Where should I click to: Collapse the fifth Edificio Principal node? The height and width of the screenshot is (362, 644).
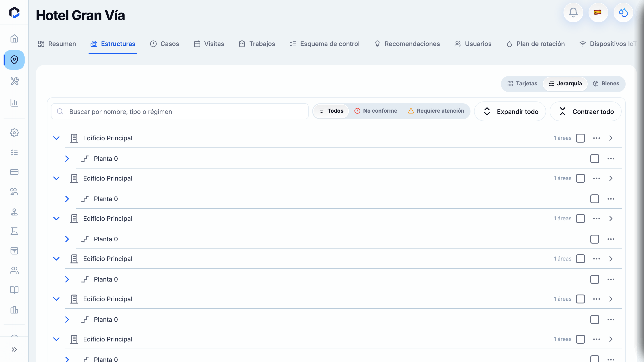57,299
